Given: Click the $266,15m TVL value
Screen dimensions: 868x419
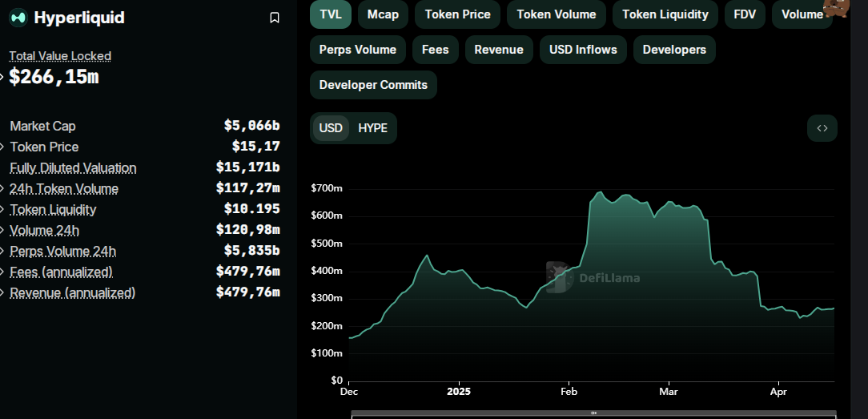Looking at the screenshot, I should 54,77.
